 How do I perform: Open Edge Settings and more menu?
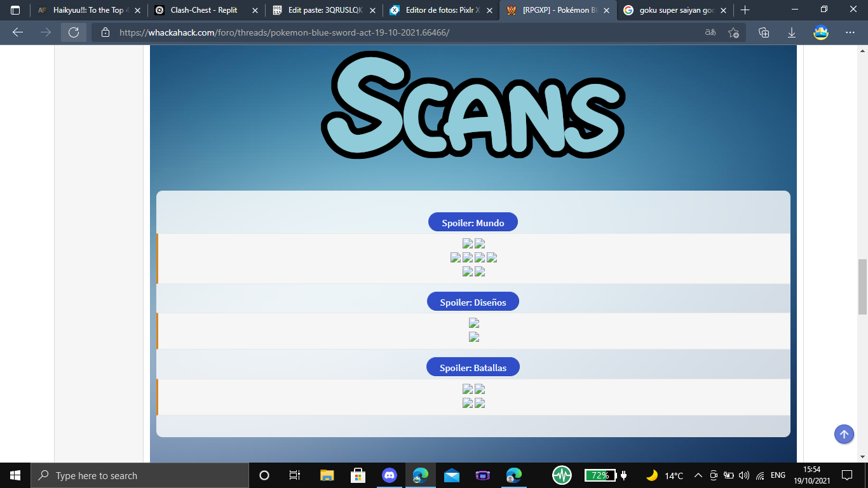850,32
